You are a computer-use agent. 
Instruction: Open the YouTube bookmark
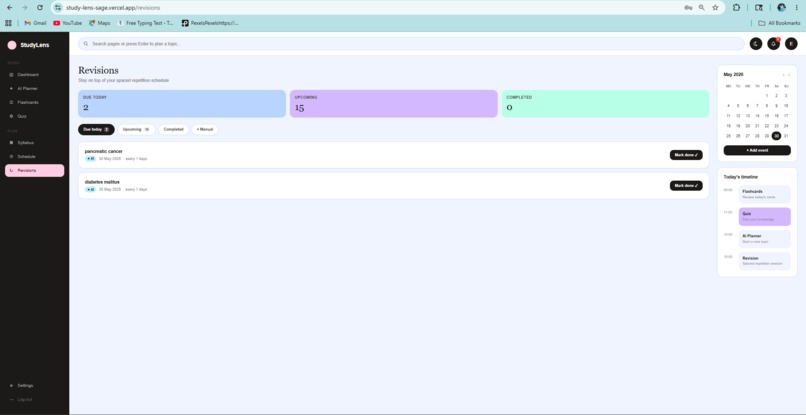point(67,23)
